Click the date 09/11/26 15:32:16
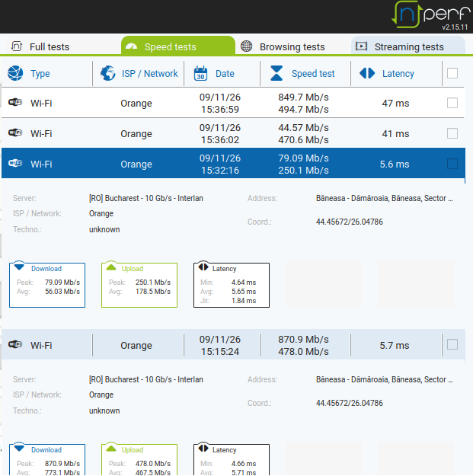Screen dimensions: 473x476 220,164
